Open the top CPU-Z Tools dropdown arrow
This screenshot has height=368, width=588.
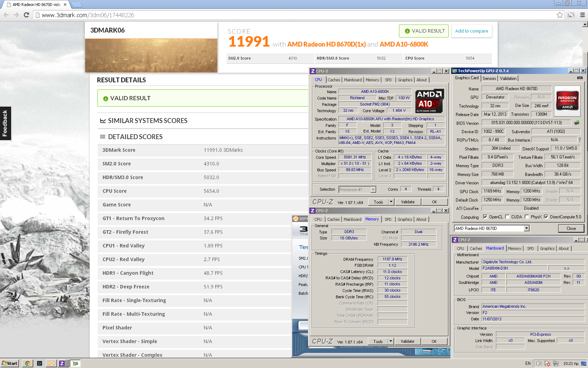tap(391, 202)
